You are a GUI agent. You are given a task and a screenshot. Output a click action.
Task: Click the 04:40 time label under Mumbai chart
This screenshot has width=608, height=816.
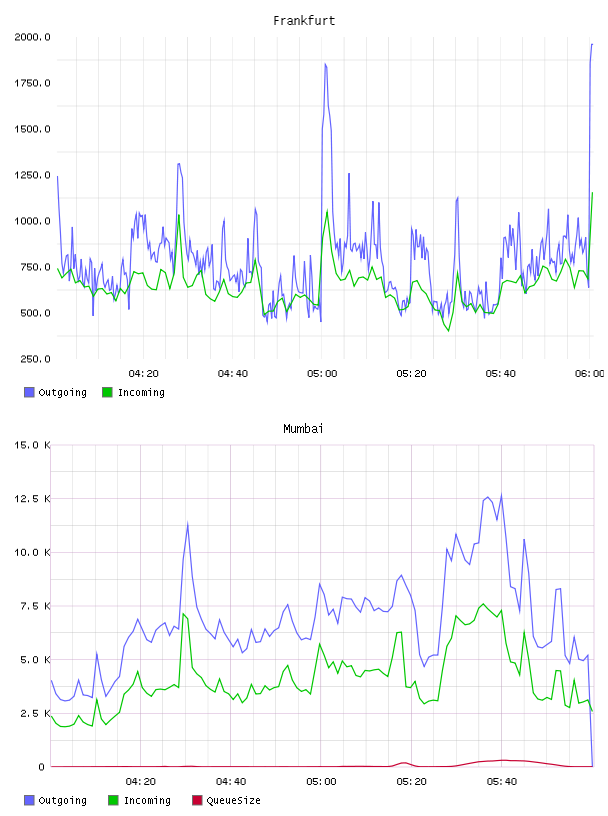(x=231, y=782)
